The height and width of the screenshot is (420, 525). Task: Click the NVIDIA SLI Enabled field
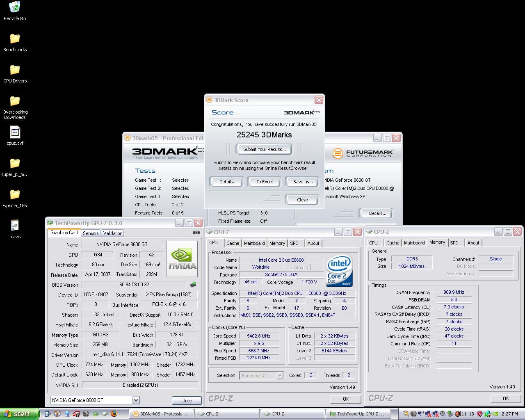(x=140, y=385)
